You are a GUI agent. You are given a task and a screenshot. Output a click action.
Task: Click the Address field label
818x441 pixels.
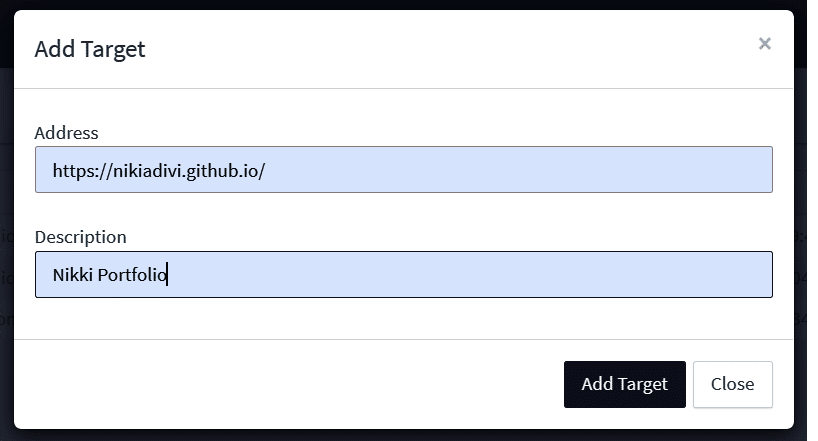point(66,132)
